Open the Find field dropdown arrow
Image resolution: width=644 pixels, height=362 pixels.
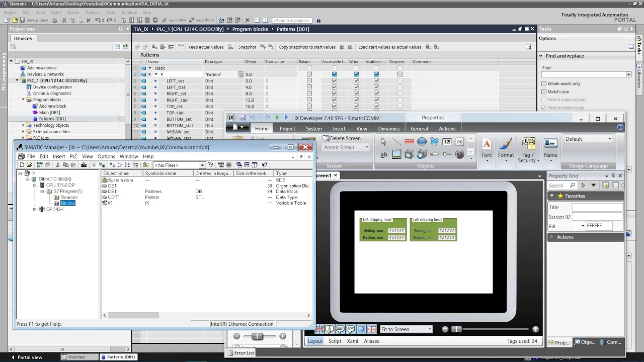628,74
